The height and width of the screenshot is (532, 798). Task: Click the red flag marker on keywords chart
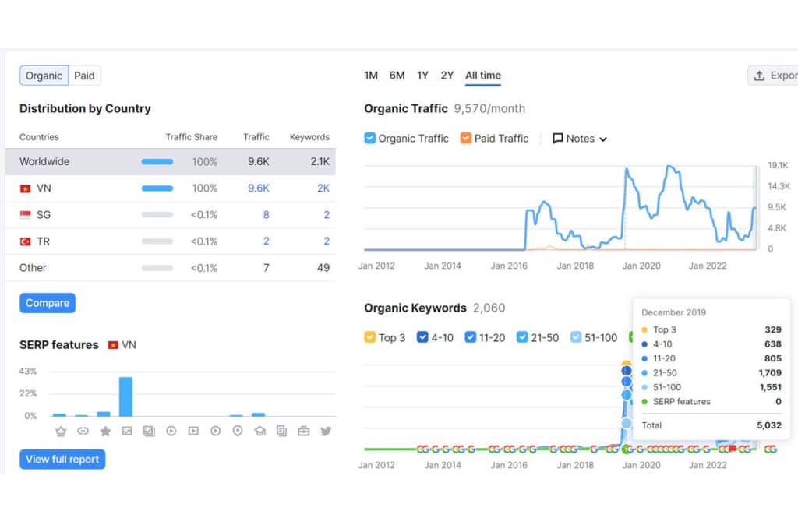click(x=733, y=449)
